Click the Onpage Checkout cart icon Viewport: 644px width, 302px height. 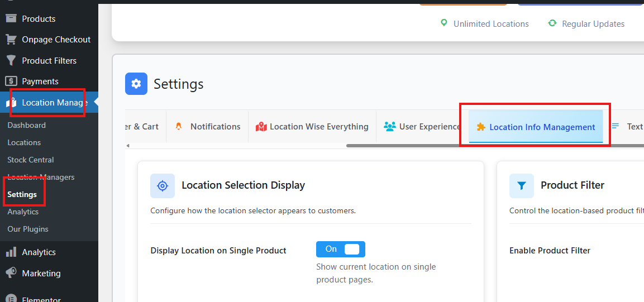tap(11, 40)
